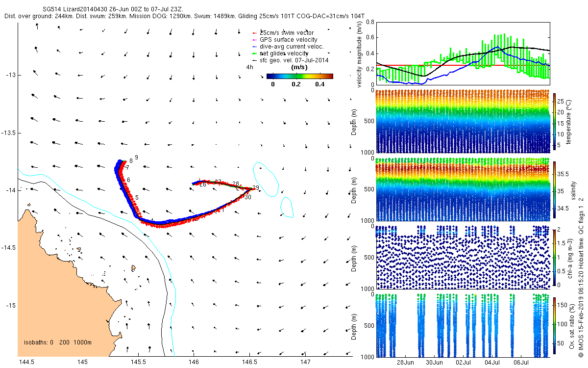Click longitude tick label '146.5'

click(249, 362)
